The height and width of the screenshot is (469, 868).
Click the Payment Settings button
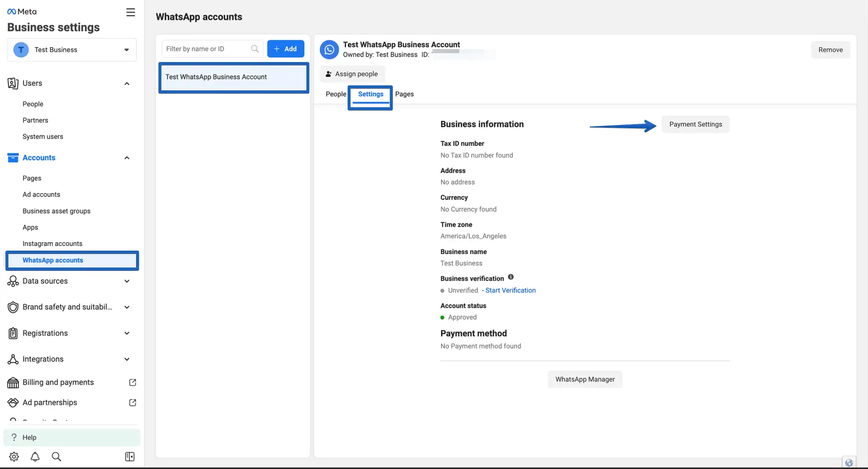click(x=695, y=125)
